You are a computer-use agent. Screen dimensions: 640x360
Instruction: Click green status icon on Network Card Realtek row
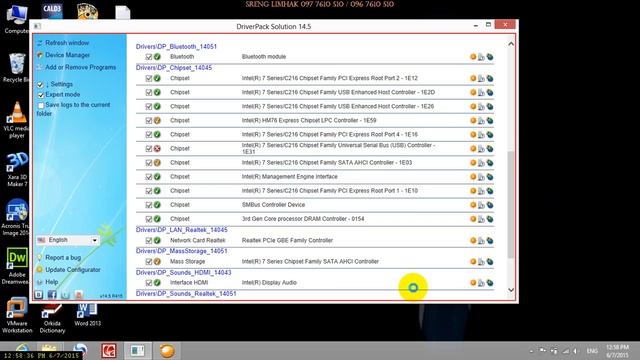pyautogui.click(x=157, y=240)
